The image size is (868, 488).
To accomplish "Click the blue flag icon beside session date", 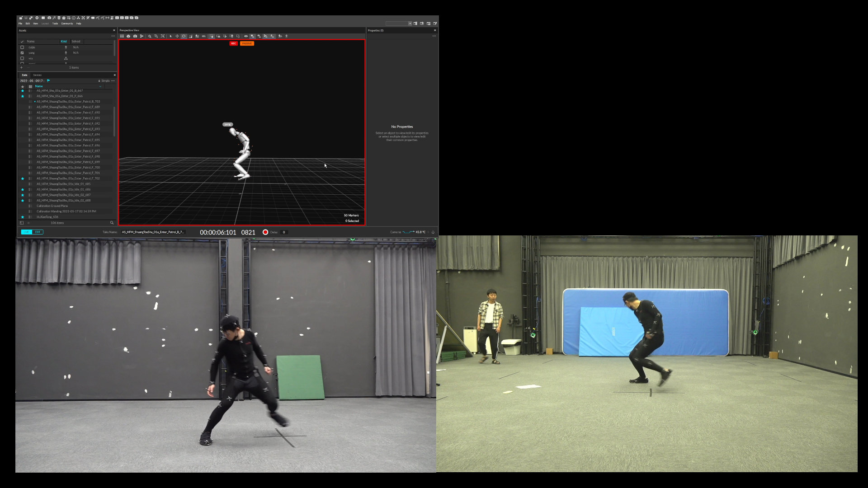I will coord(48,81).
